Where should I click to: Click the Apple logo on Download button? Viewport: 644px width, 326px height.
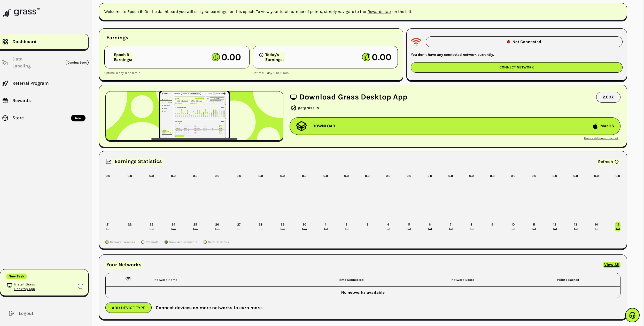[595, 126]
